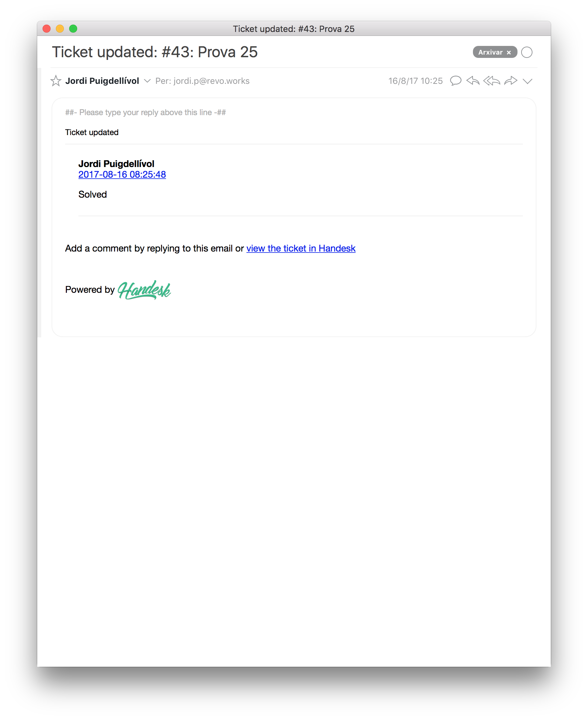The image size is (588, 720).
Task: Open the view the ticket in Handesk link
Action: [x=301, y=249]
